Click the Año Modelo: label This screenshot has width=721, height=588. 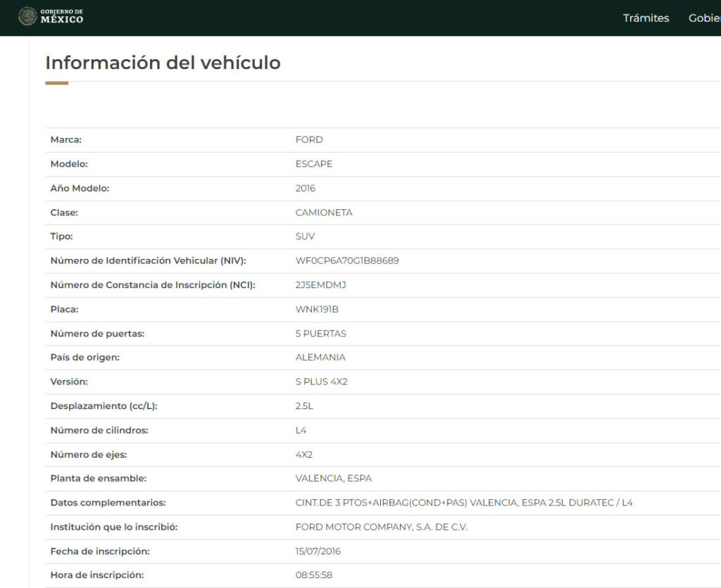(x=80, y=189)
